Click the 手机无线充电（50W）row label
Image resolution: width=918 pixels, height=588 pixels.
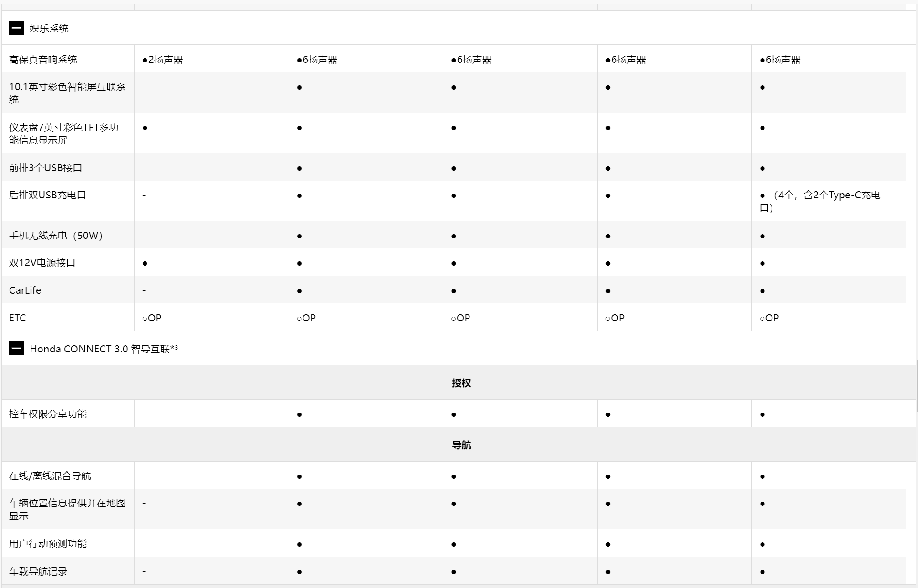[x=56, y=236]
